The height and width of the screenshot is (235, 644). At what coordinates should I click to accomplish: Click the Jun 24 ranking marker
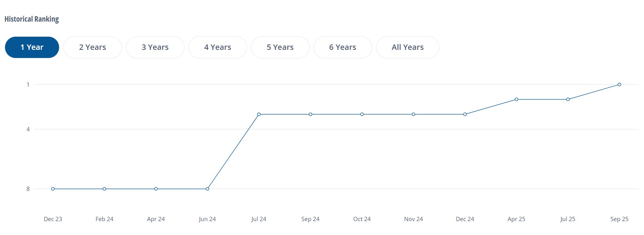click(207, 189)
